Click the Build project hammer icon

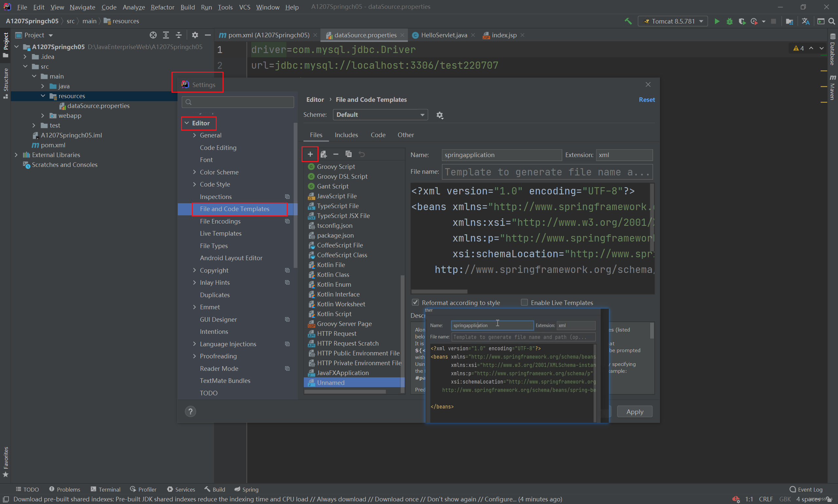point(628,21)
